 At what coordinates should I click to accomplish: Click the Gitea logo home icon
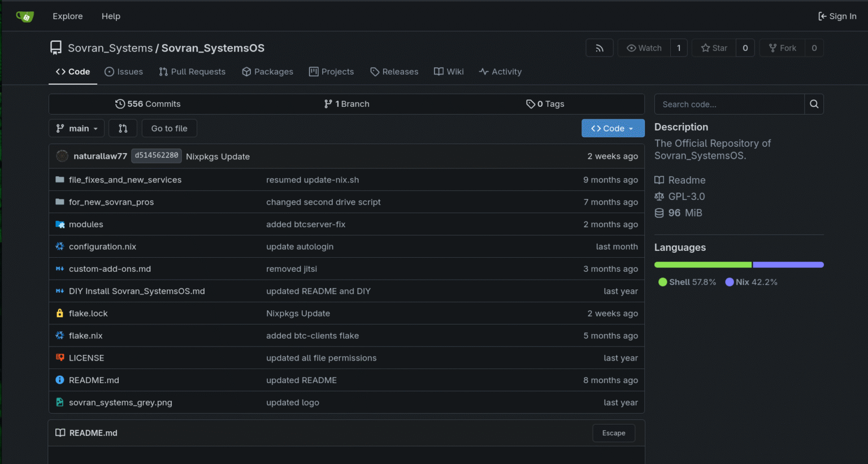coord(25,16)
